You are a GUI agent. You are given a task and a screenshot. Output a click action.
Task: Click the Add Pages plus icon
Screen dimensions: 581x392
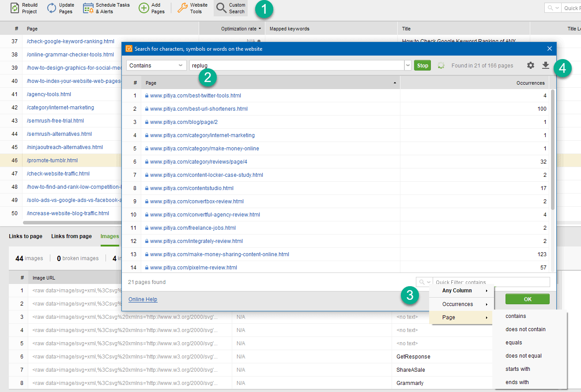(x=143, y=8)
